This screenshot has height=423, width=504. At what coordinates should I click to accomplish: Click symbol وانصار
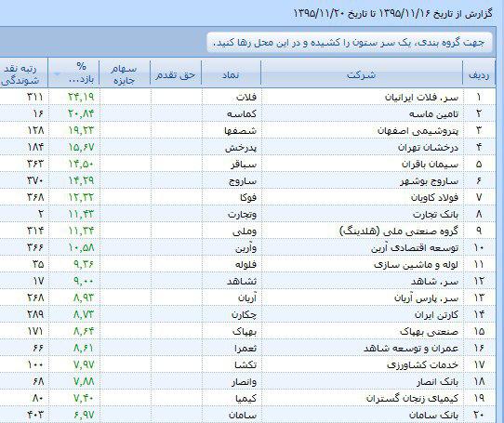tap(244, 381)
